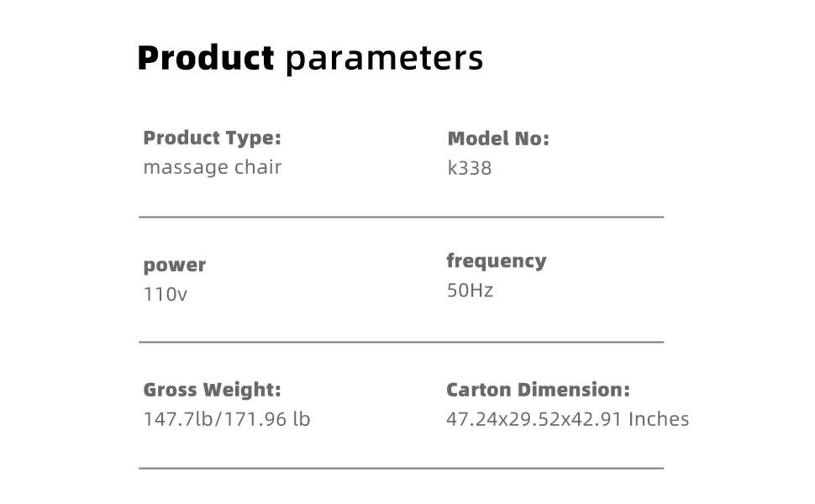
Task: Click the word "parameters" in the heading
Action: 384,58
